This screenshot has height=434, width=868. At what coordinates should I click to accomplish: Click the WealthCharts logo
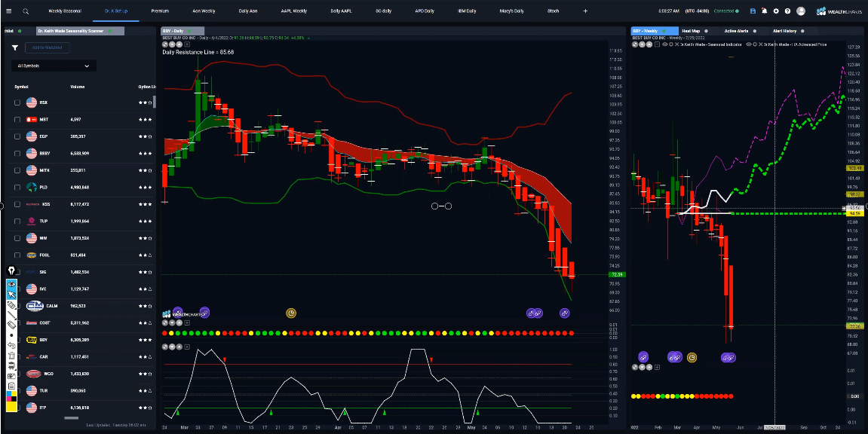[x=840, y=11]
